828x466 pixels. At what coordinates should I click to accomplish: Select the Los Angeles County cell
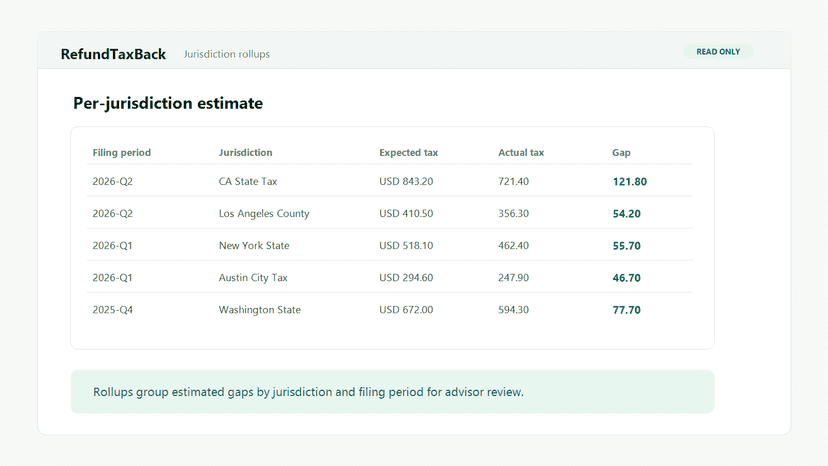pos(264,213)
